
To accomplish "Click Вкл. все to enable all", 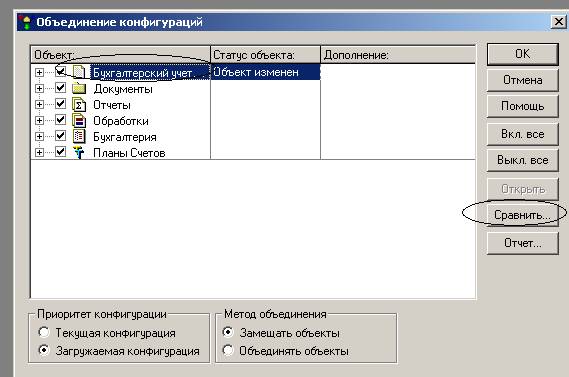I will tap(522, 134).
